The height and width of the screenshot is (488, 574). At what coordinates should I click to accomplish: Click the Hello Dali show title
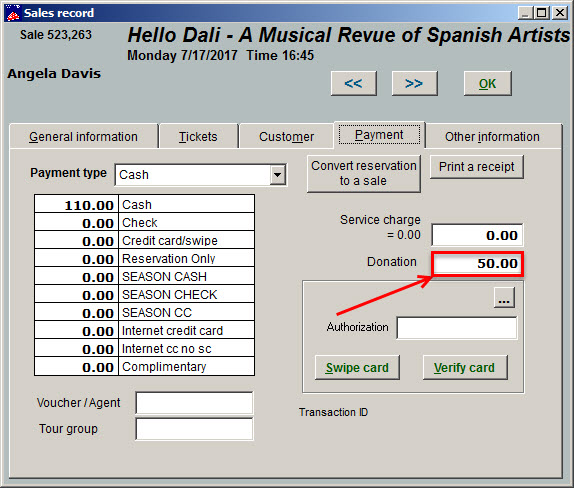click(348, 36)
